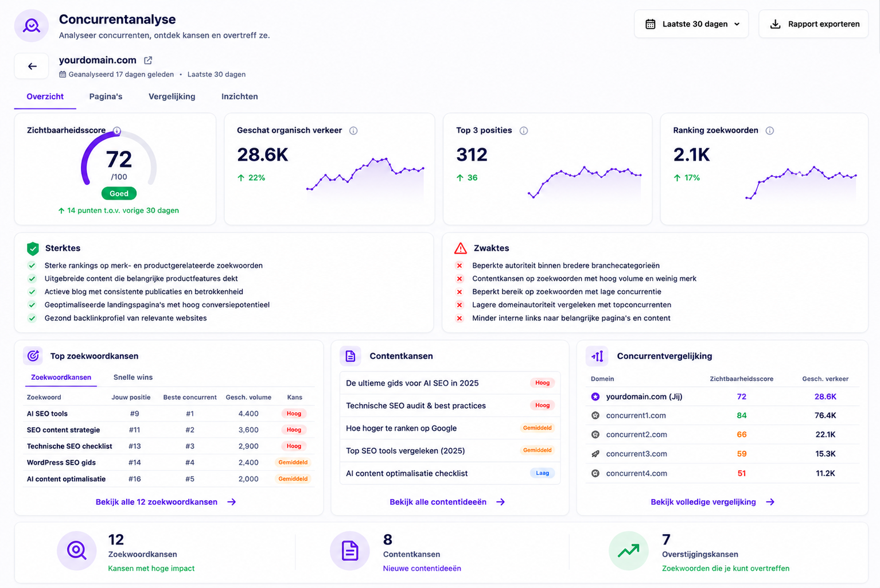Select the AI SEO tools keyword row
The height and width of the screenshot is (588, 880).
[169, 414]
